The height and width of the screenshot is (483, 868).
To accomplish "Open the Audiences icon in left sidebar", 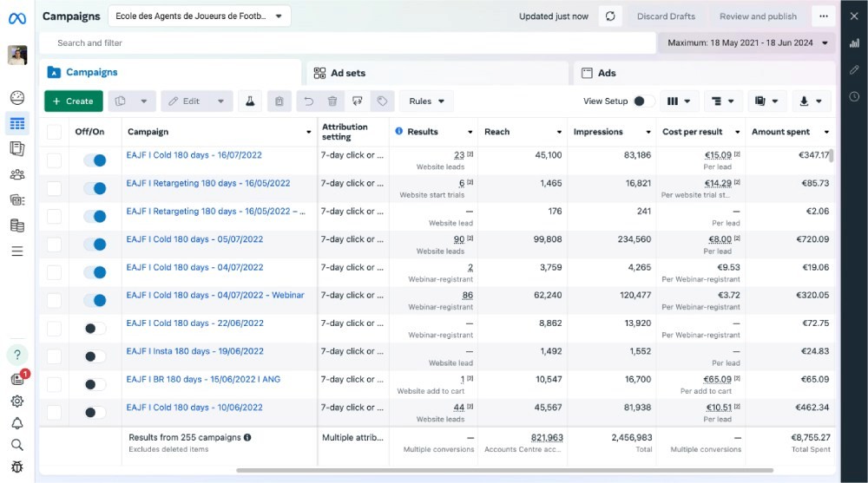I will tap(17, 174).
